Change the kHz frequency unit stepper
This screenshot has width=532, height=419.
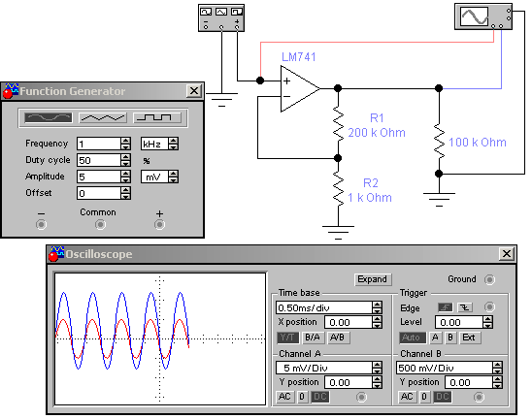pyautogui.click(x=173, y=144)
